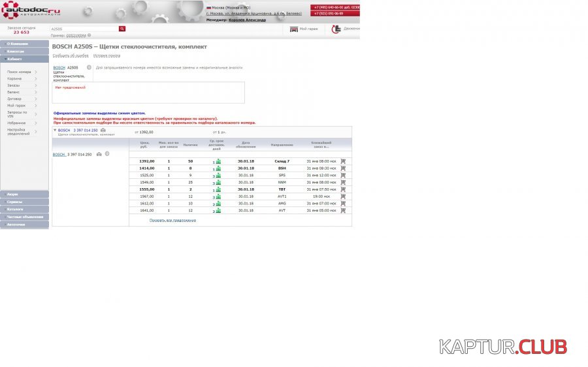Open the autodoc.ru logo home link
This screenshot has width=588, height=367.
click(x=30, y=10)
